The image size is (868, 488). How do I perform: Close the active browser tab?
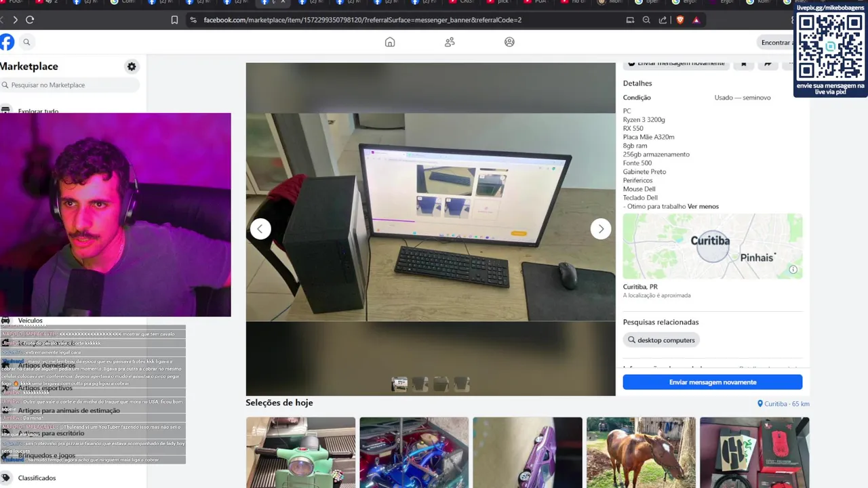[x=283, y=2]
